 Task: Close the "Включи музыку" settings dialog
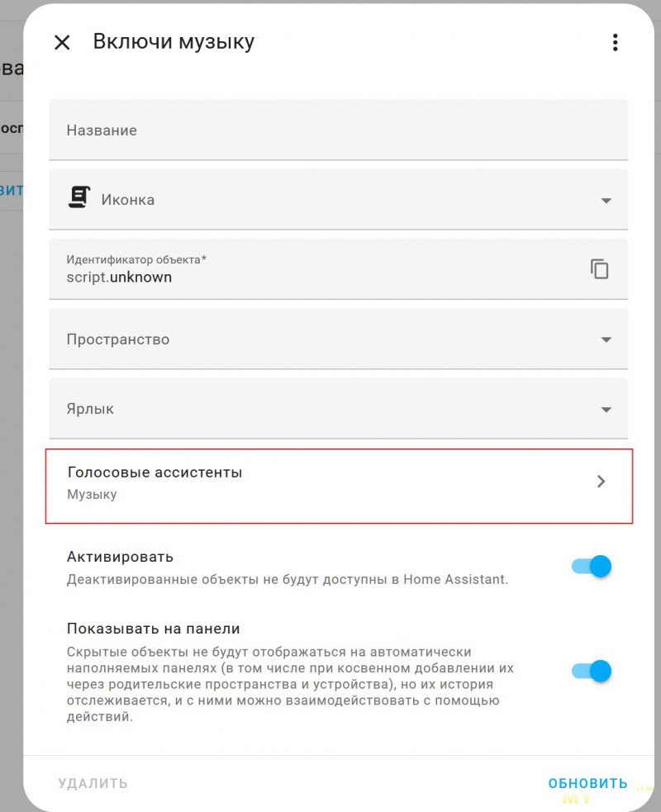[62, 42]
